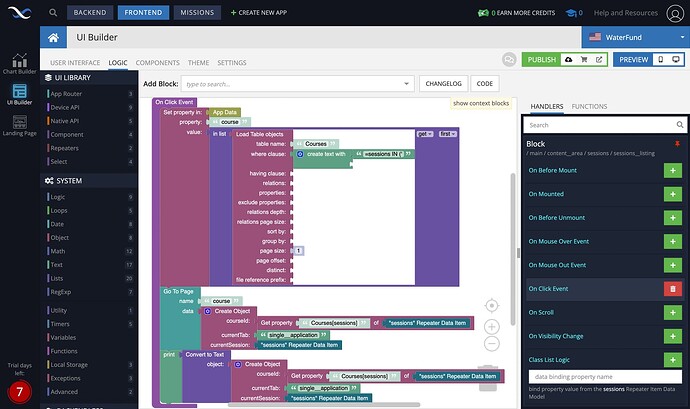Click the PREVIEW button
Image resolution: width=690 pixels, height=409 pixels.
click(634, 59)
